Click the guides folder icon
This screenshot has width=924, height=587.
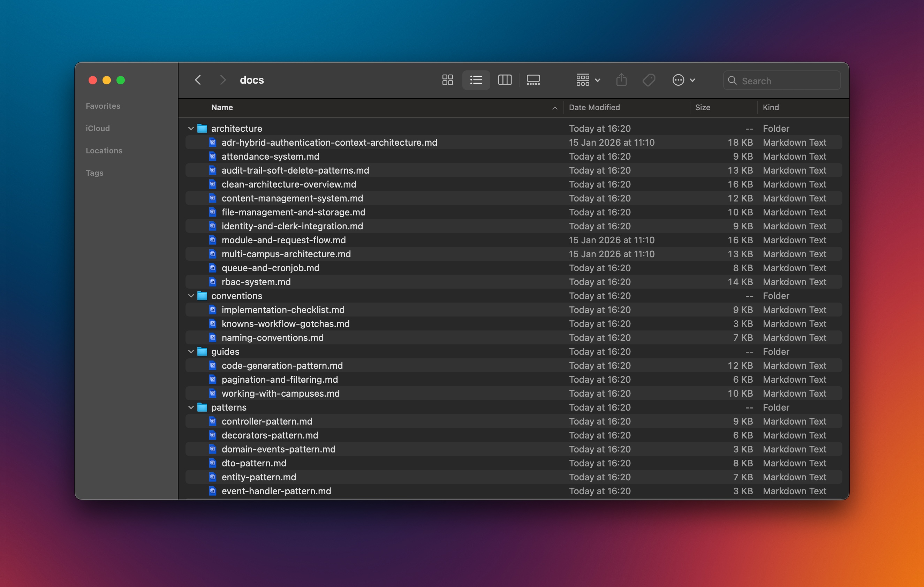(x=202, y=351)
